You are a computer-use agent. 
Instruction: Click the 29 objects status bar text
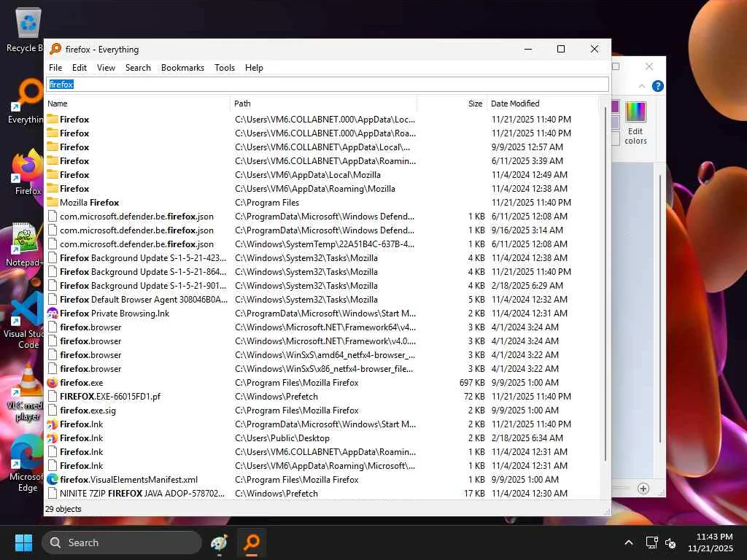(x=63, y=509)
